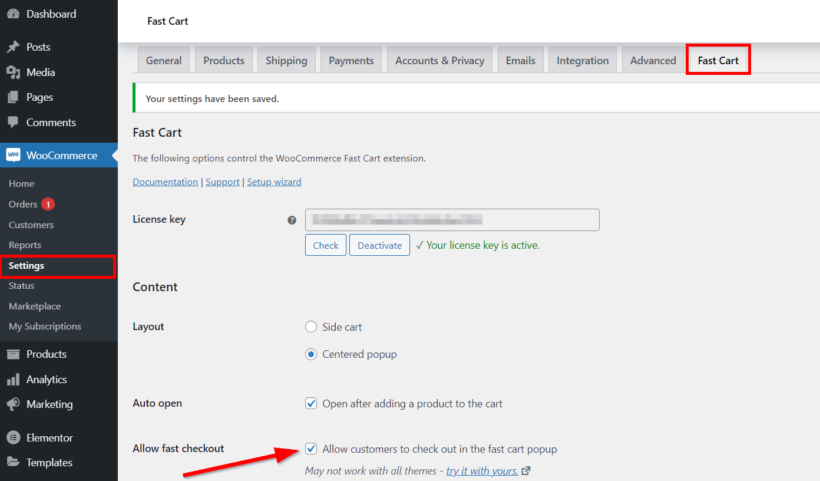Click the license key help question mark
The width and height of the screenshot is (820, 481).
(x=292, y=220)
